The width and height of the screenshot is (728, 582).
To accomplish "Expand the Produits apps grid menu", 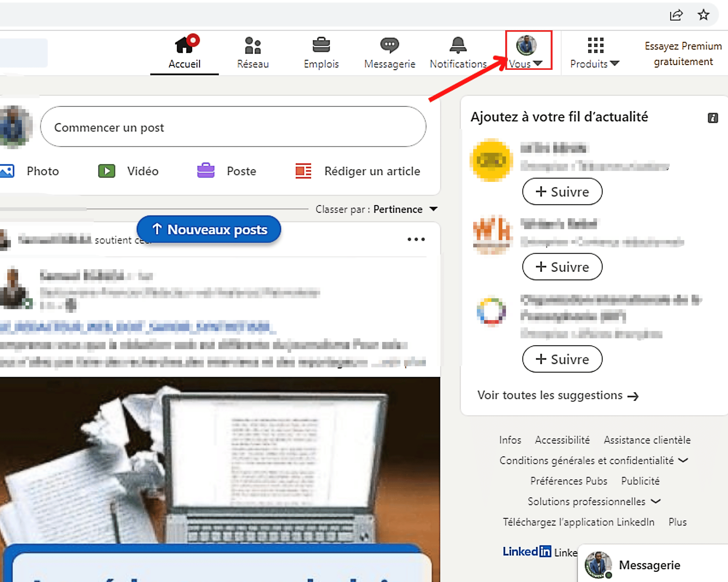I will [x=595, y=53].
